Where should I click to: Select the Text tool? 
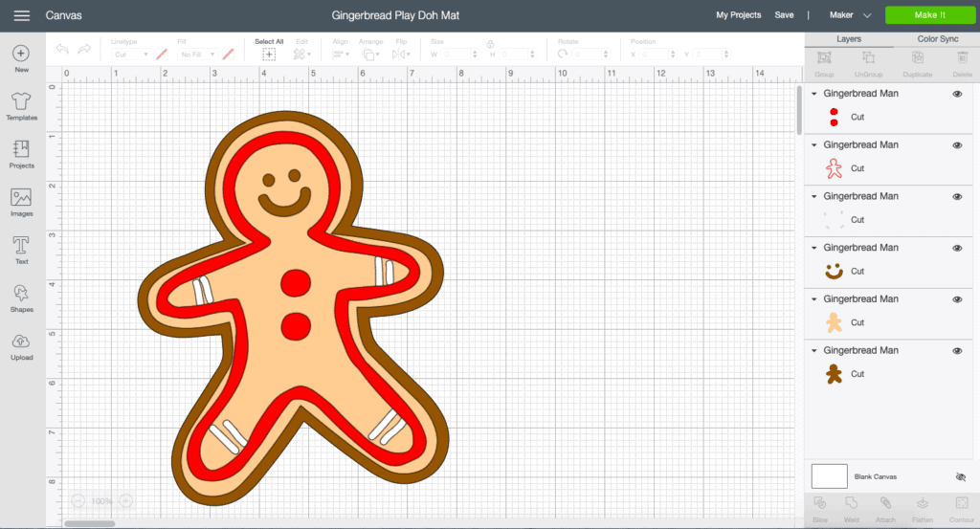tap(21, 246)
